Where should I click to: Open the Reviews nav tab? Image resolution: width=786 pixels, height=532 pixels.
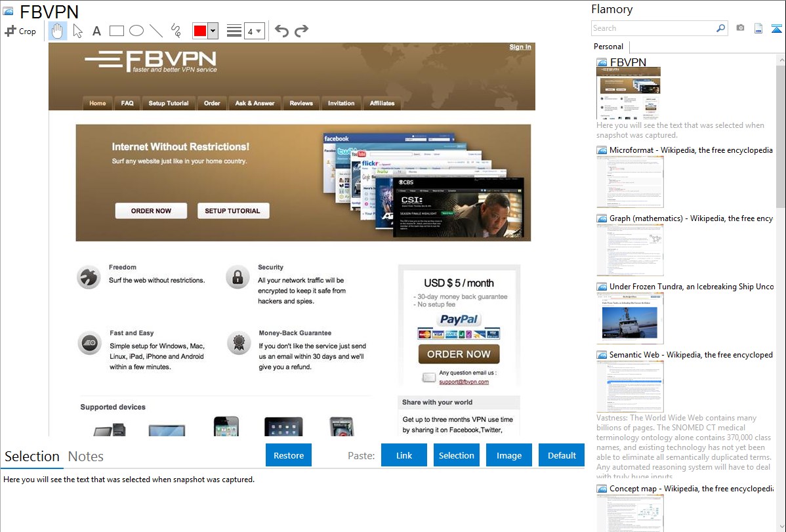click(301, 103)
